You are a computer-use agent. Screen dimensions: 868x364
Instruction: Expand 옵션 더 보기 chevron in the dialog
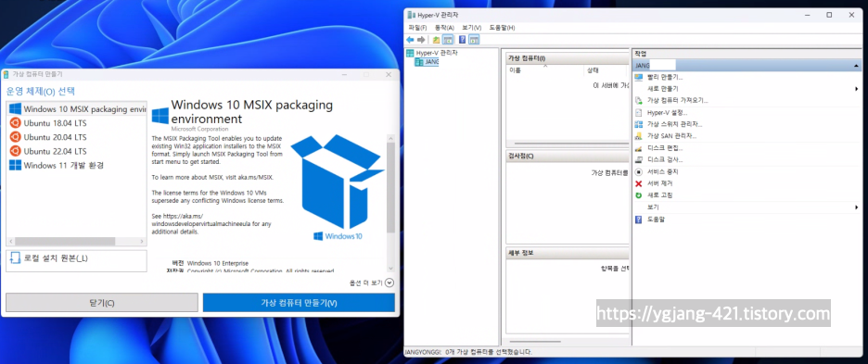click(x=389, y=282)
